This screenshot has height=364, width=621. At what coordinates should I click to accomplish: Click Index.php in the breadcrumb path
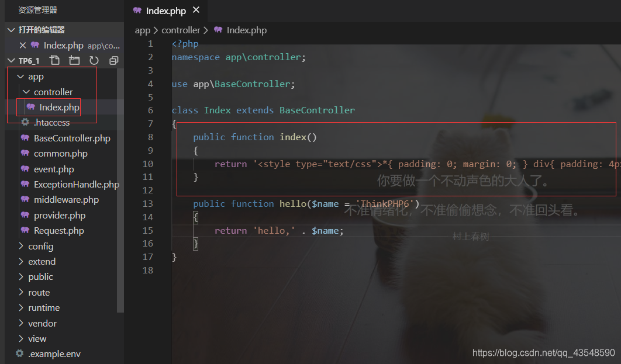[247, 30]
